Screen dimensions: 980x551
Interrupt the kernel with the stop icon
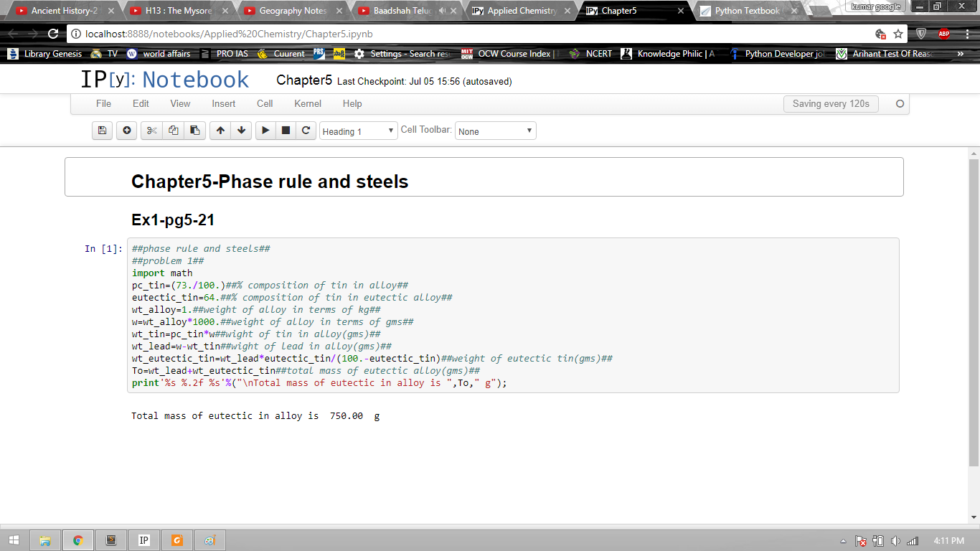coord(286,131)
